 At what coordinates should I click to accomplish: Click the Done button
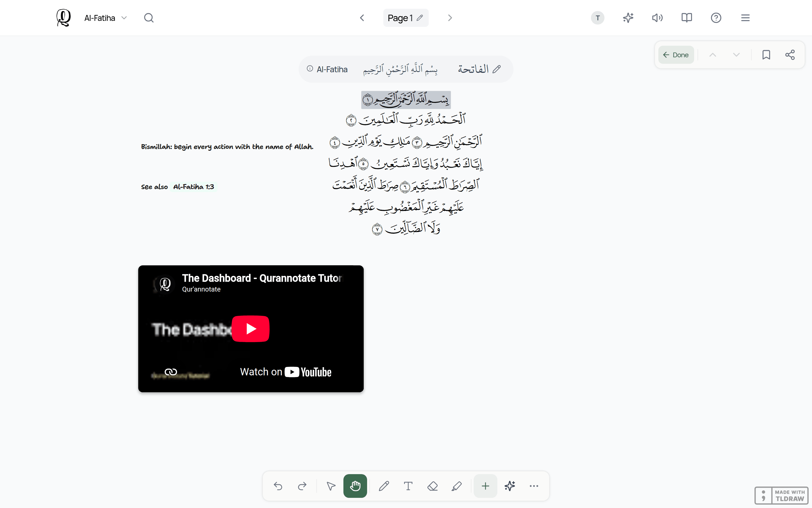click(676, 55)
